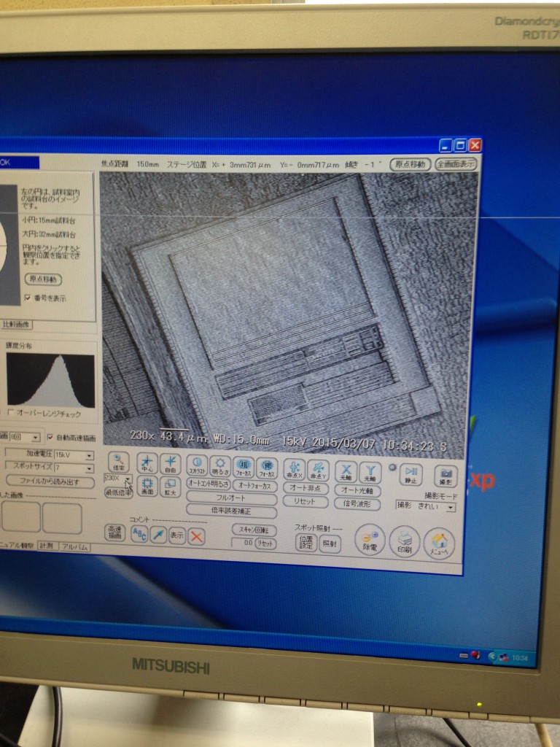The width and height of the screenshot is (560, 747).
Task: Select the astigmatism Y (非点Y) icon
Action: [318, 470]
